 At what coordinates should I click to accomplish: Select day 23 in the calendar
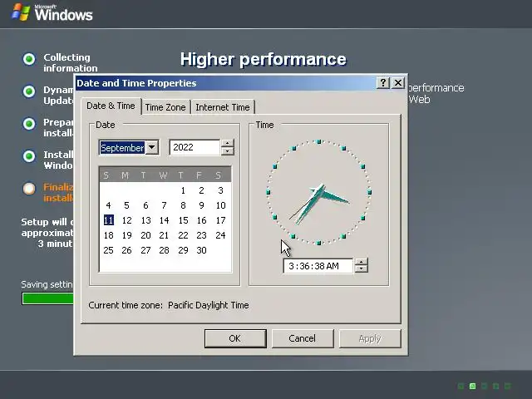pyautogui.click(x=201, y=235)
